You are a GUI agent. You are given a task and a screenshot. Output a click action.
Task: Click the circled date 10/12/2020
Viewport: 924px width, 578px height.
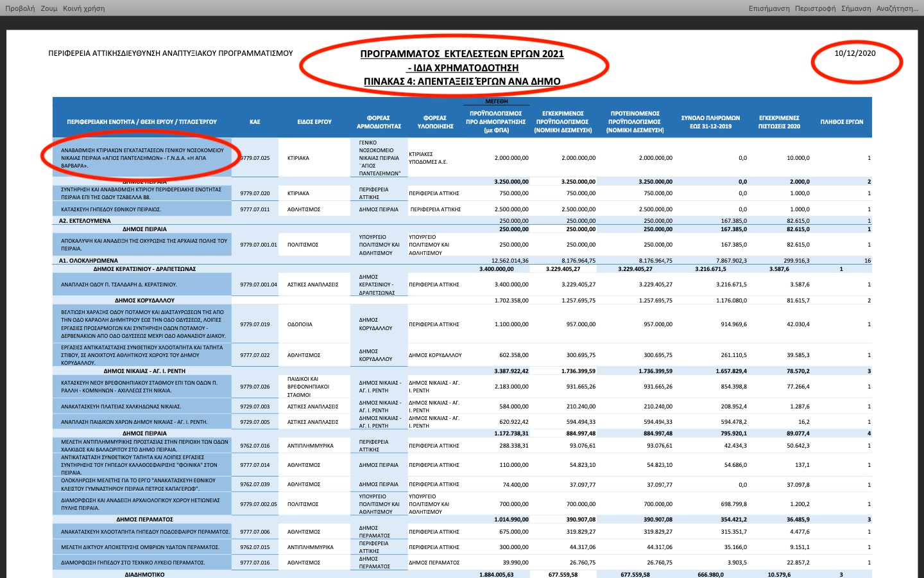pos(855,53)
